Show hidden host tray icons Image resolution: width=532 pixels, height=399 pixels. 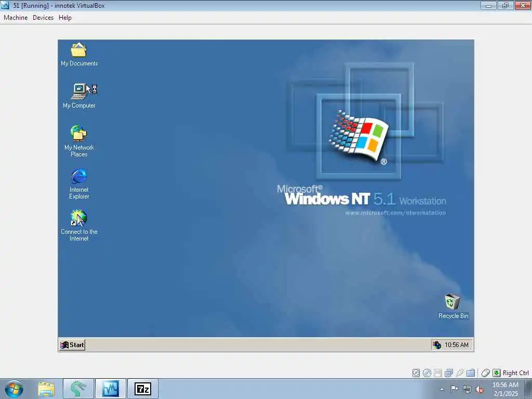[442, 390]
